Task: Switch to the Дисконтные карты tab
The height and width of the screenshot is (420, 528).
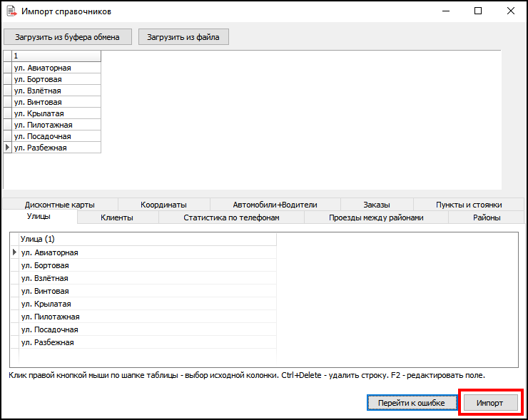Action: [59, 204]
